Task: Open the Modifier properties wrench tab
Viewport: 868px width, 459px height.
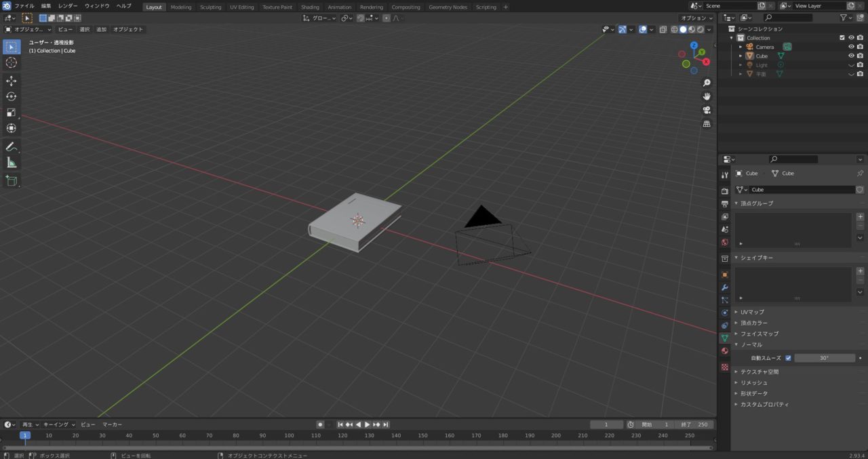Action: pyautogui.click(x=725, y=287)
